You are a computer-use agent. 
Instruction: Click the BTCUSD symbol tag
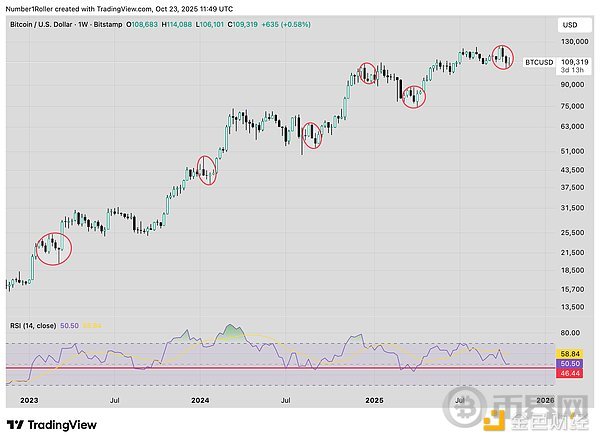pyautogui.click(x=539, y=61)
